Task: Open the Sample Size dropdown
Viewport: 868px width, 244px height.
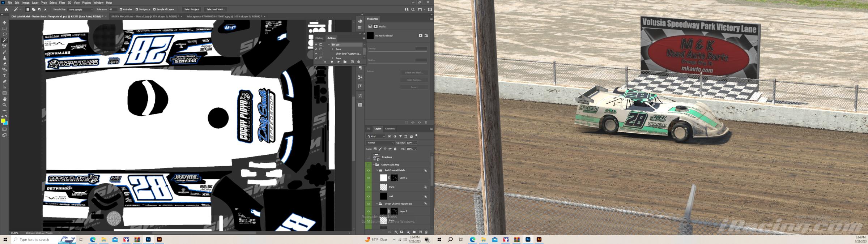Action: pyautogui.click(x=80, y=9)
